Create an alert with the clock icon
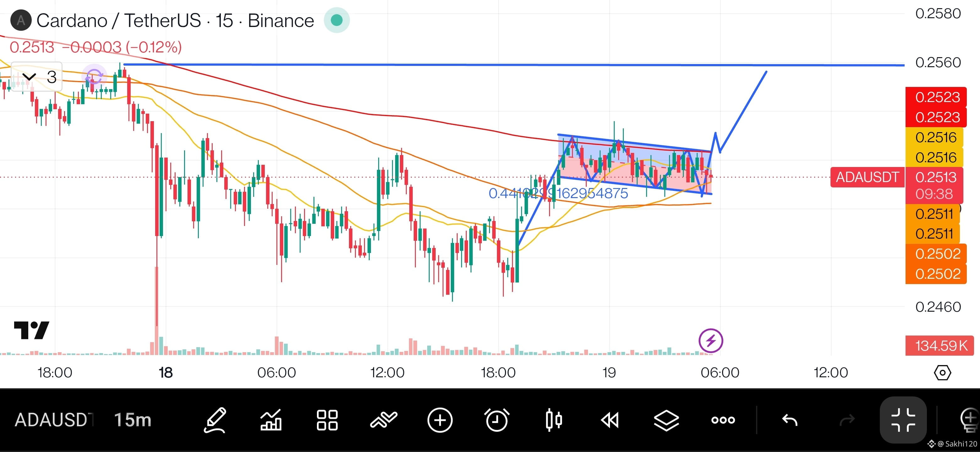The image size is (980, 452). tap(497, 420)
